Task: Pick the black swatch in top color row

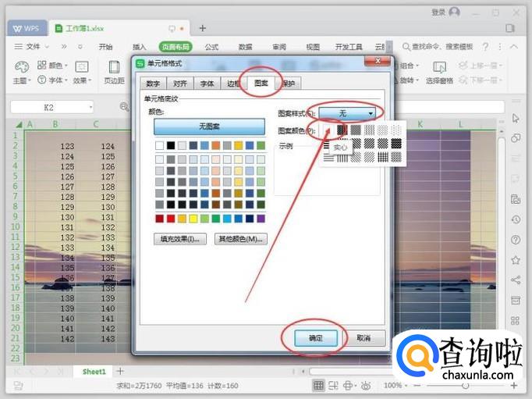Action: pos(171,145)
